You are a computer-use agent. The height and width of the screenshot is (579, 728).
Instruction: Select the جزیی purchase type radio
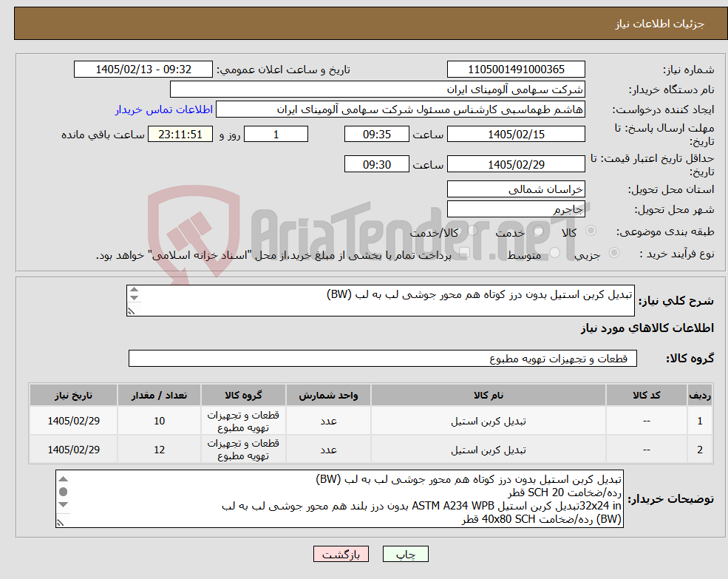(x=613, y=253)
